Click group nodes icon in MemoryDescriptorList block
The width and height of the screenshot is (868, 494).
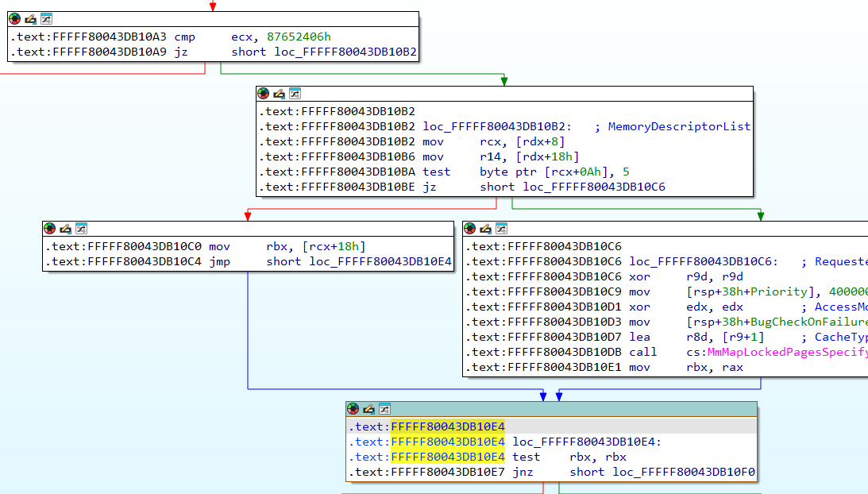coord(295,94)
